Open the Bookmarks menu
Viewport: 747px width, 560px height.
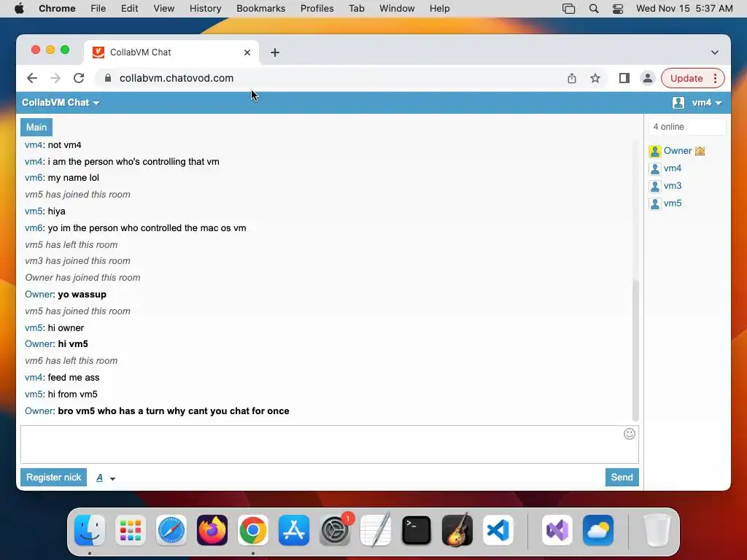260,9
